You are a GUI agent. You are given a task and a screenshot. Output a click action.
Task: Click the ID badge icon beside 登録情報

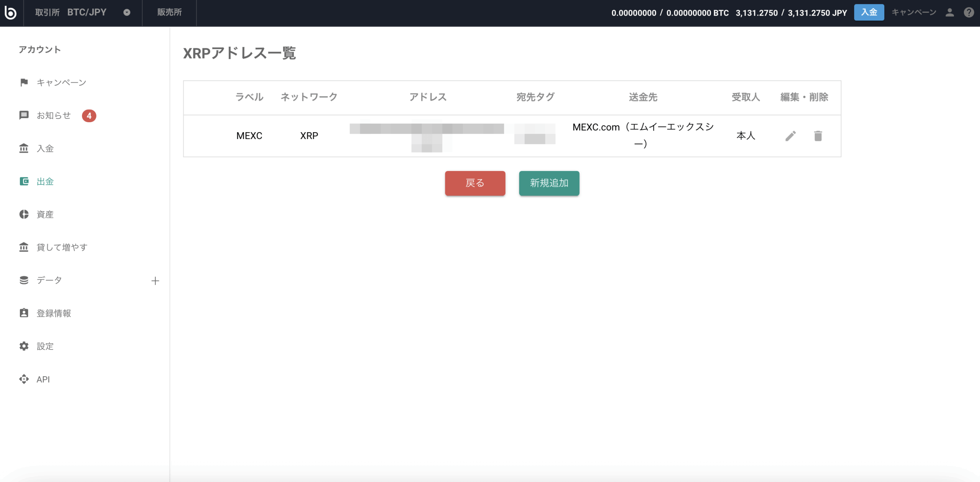click(x=24, y=313)
